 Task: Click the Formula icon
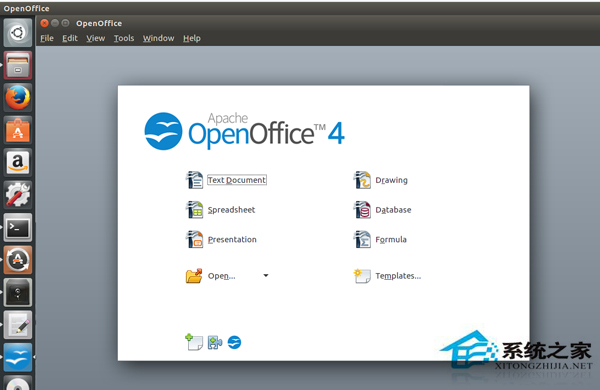362,240
